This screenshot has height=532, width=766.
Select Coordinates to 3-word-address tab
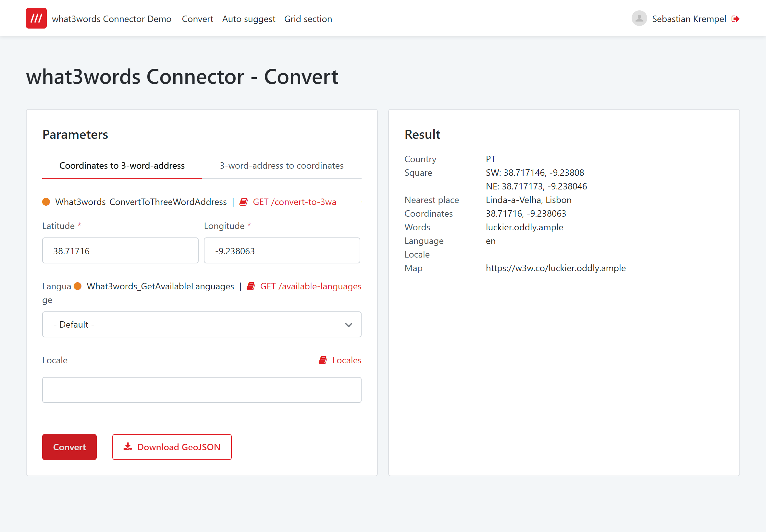coord(122,166)
